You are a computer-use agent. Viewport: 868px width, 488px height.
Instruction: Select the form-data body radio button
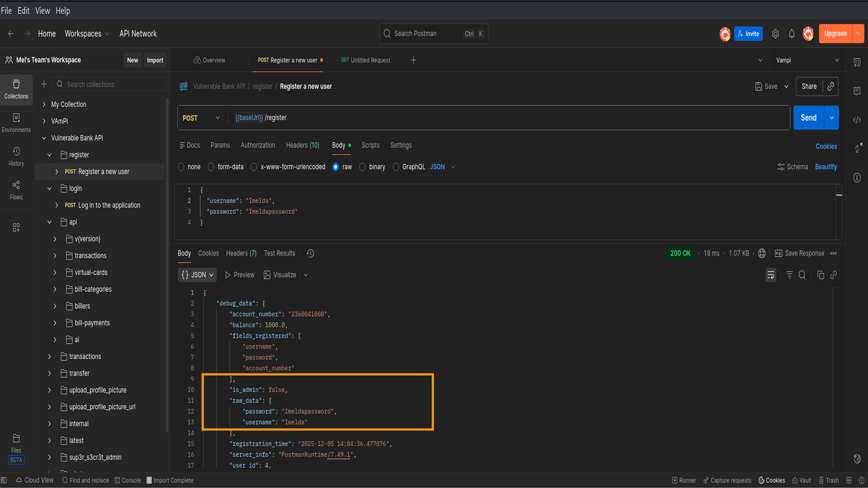(211, 167)
